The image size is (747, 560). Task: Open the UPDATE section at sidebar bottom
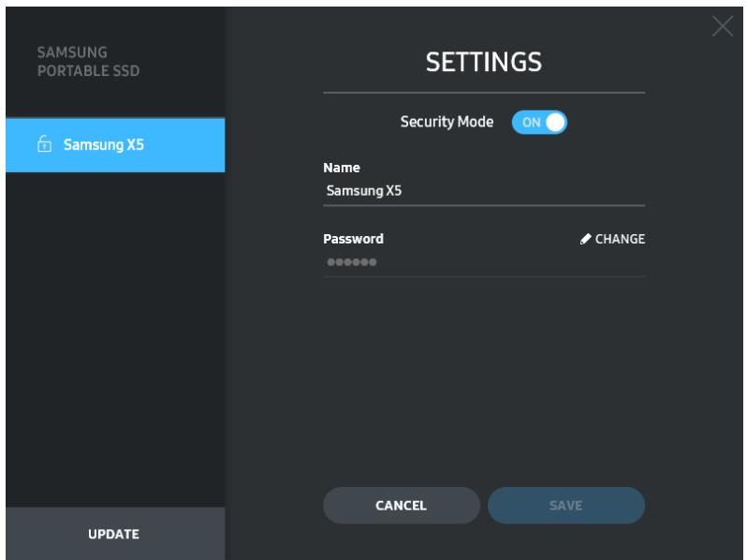(x=115, y=533)
